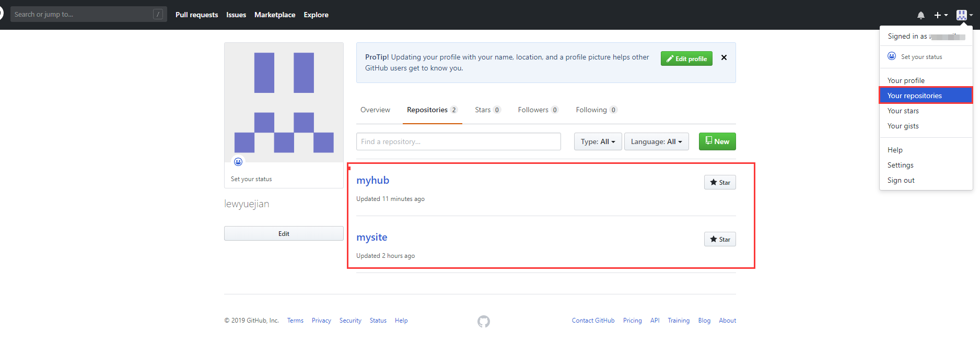
Task: Click the smiley icon next to Set your status in the menu
Action: click(x=892, y=56)
